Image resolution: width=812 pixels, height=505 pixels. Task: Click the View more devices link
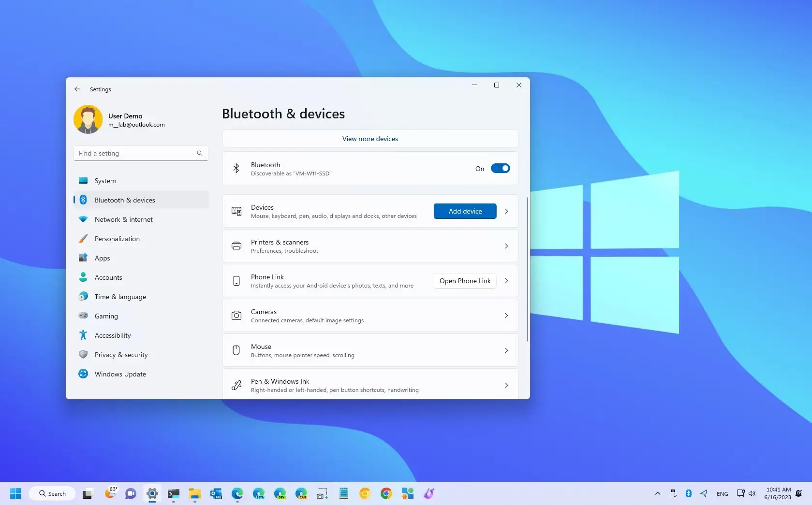[369, 139]
